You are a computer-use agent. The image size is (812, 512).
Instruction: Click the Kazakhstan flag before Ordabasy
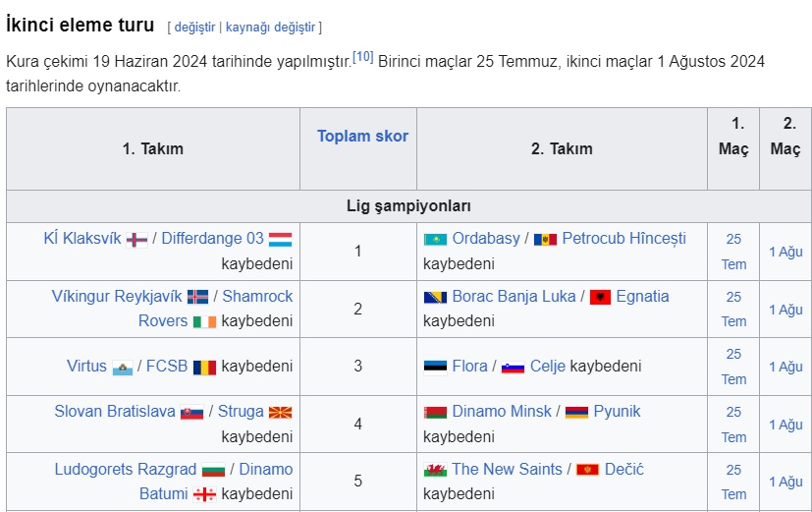[435, 240]
